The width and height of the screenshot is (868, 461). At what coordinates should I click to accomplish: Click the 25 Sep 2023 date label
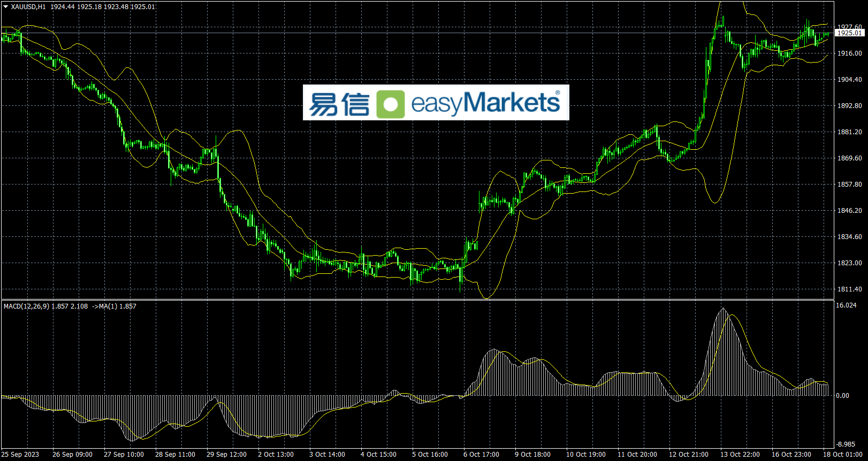(x=20, y=455)
